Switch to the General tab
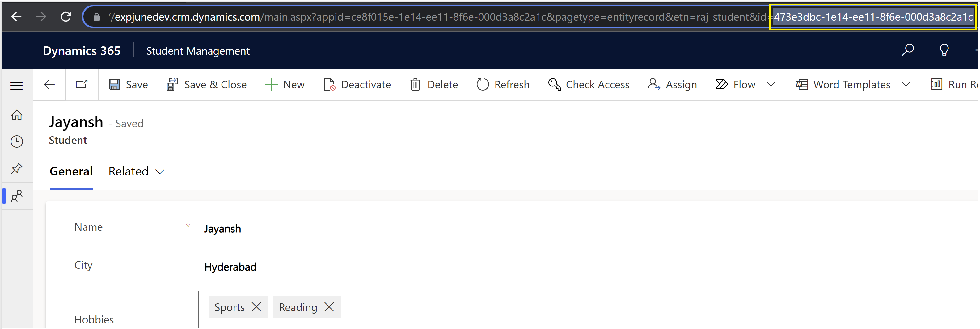This screenshot has width=980, height=329. coord(71,171)
